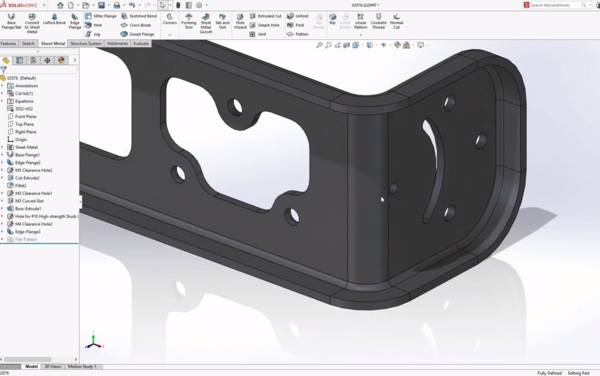Viewport: 600px width, 376px height.
Task: Open the Corners dropdown arrow
Action: tap(170, 34)
